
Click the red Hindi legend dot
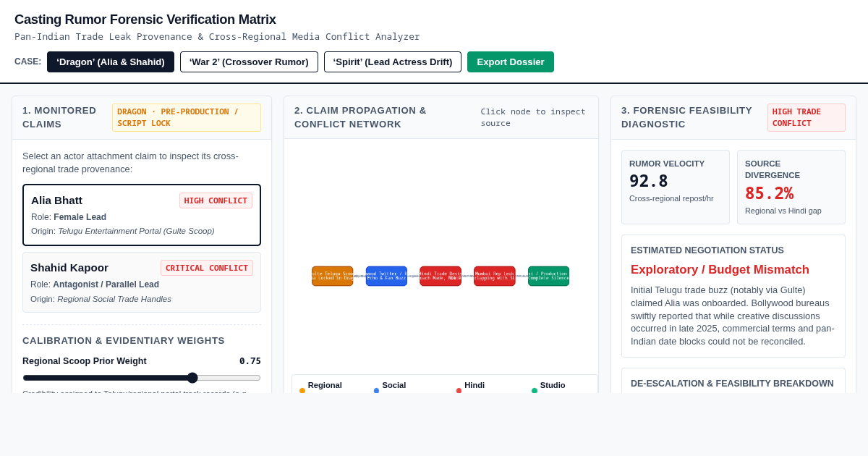[459, 391]
